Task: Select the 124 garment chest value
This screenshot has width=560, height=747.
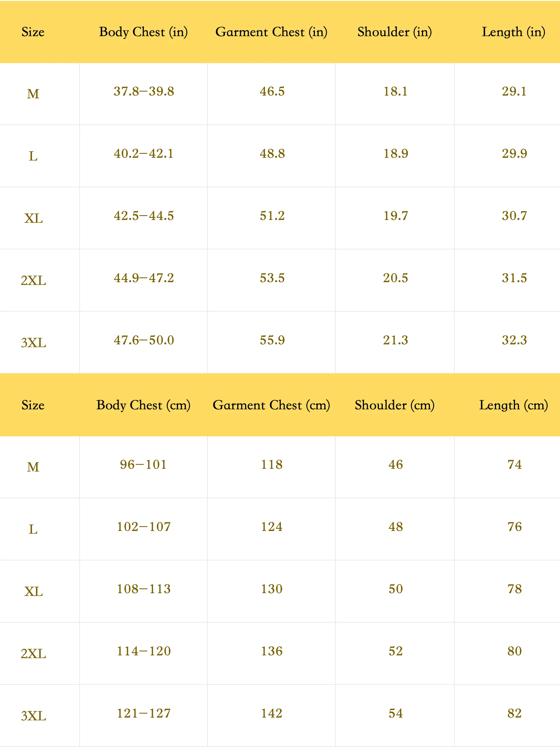Action: (x=272, y=527)
